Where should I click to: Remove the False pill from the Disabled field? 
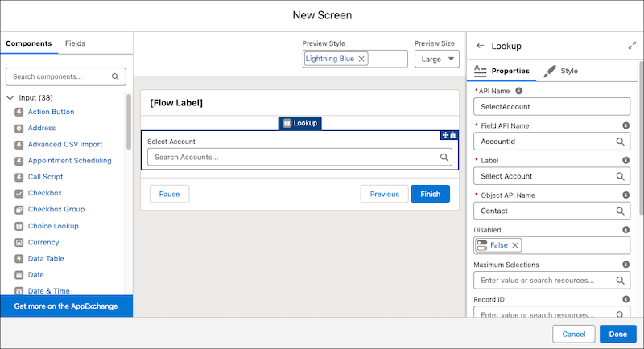point(515,245)
